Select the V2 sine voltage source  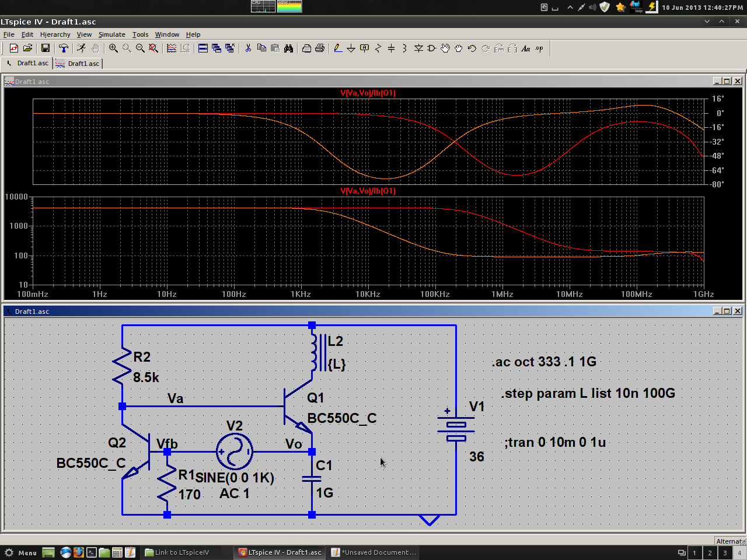pyautogui.click(x=235, y=452)
